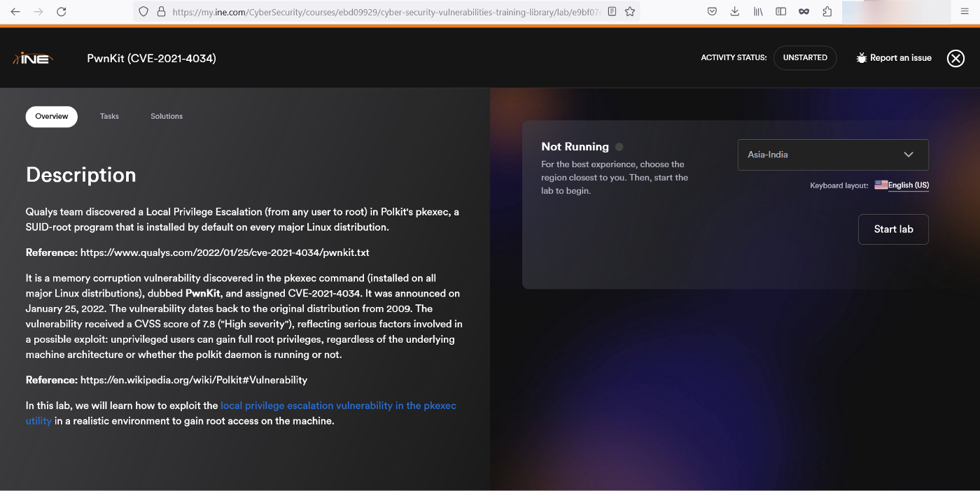Close the lab with the X icon
980x491 pixels.
pyautogui.click(x=955, y=59)
